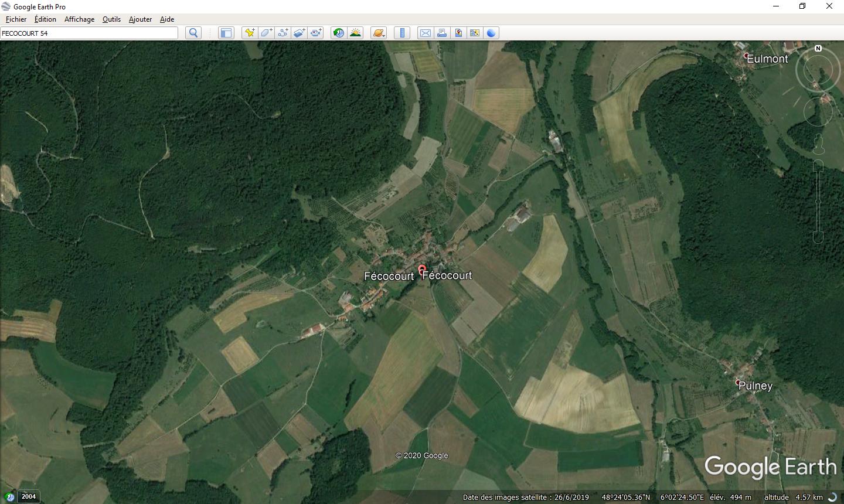This screenshot has height=504, width=844.
Task: Open Google Earth web globe icon
Action: pos(491,33)
